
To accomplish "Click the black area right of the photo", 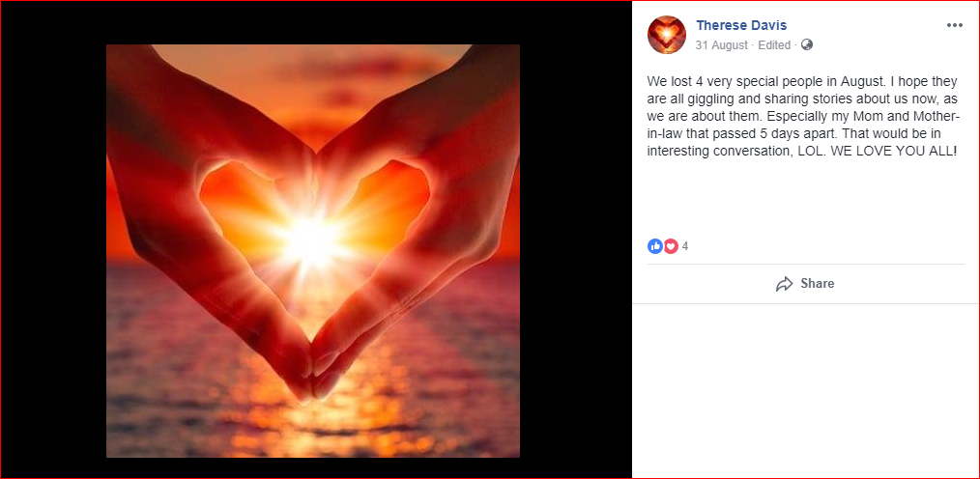I will [x=576, y=250].
